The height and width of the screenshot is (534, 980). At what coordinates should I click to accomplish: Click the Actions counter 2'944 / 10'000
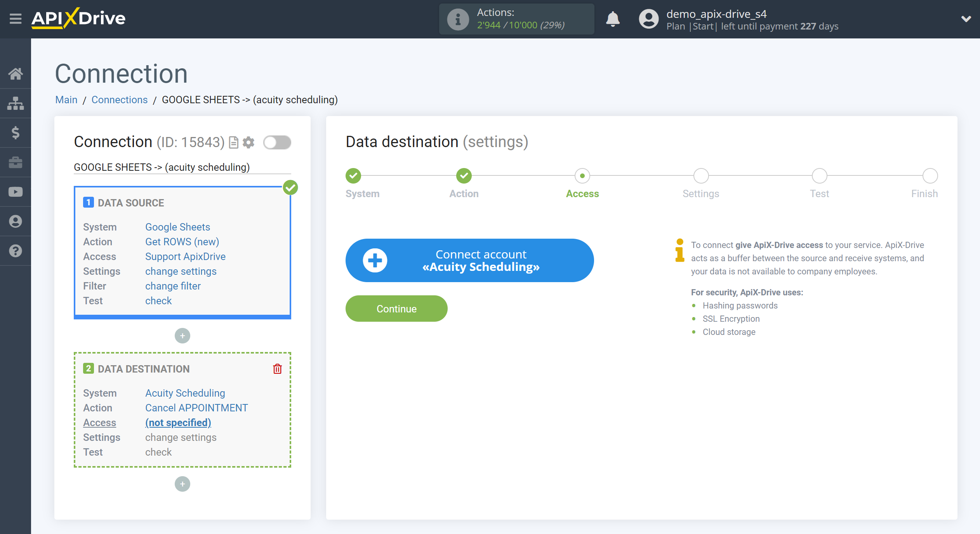click(520, 25)
